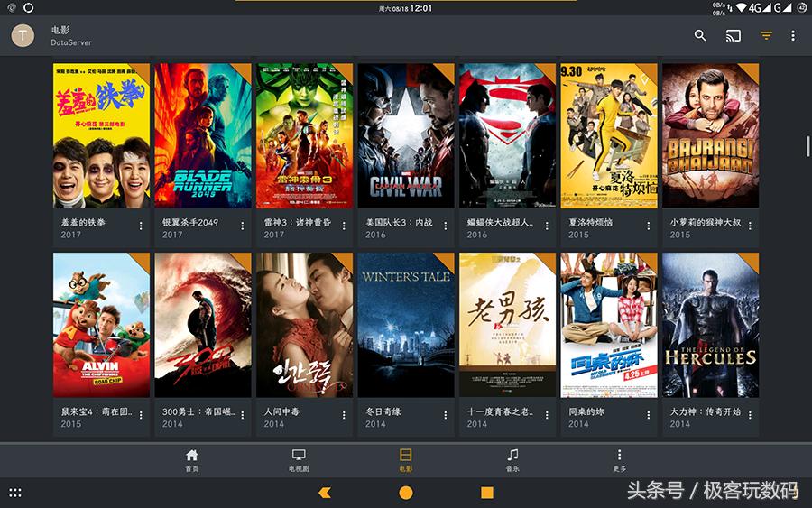Open the Blade Runner 2049 poster

[x=203, y=135]
